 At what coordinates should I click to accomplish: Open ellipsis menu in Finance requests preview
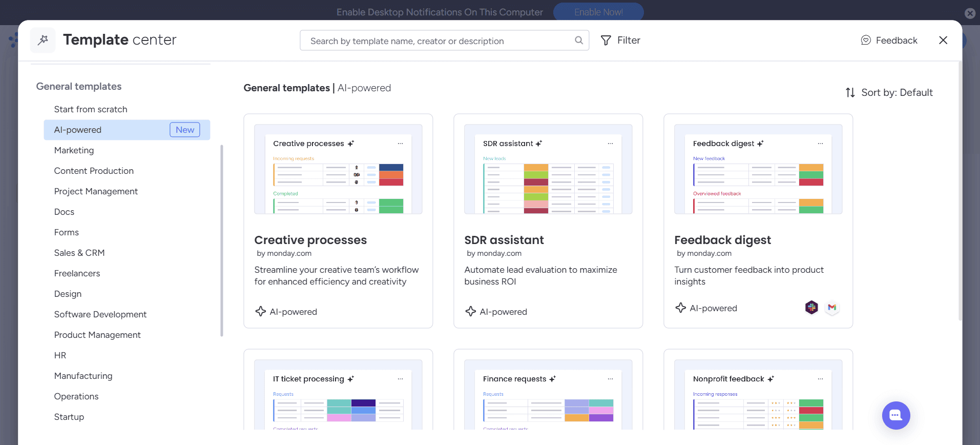pos(610,379)
